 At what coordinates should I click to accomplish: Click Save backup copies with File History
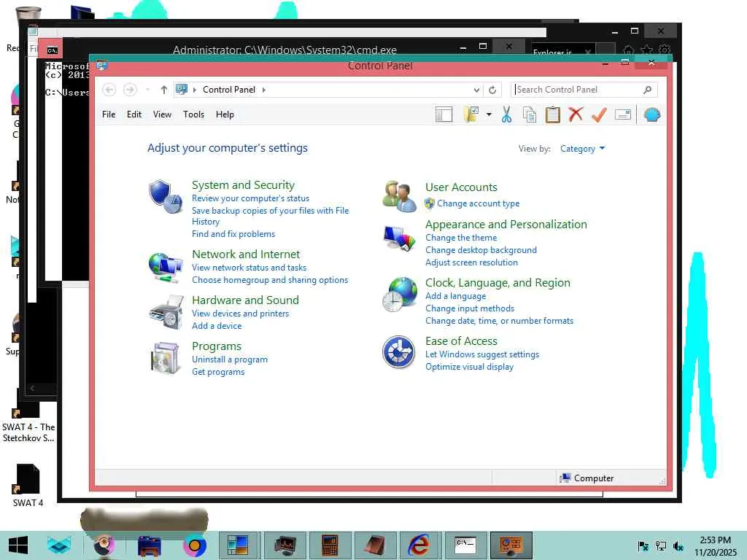tap(270, 216)
